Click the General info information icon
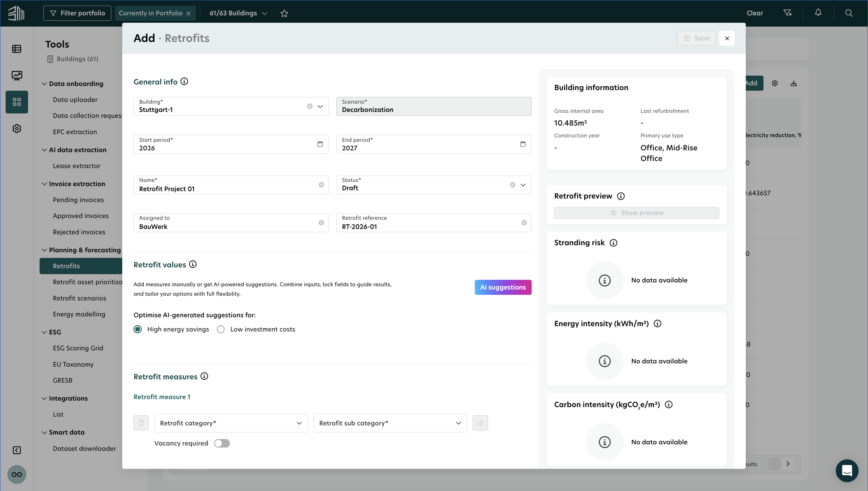Screen dimensions: 868x491 (184, 81)
